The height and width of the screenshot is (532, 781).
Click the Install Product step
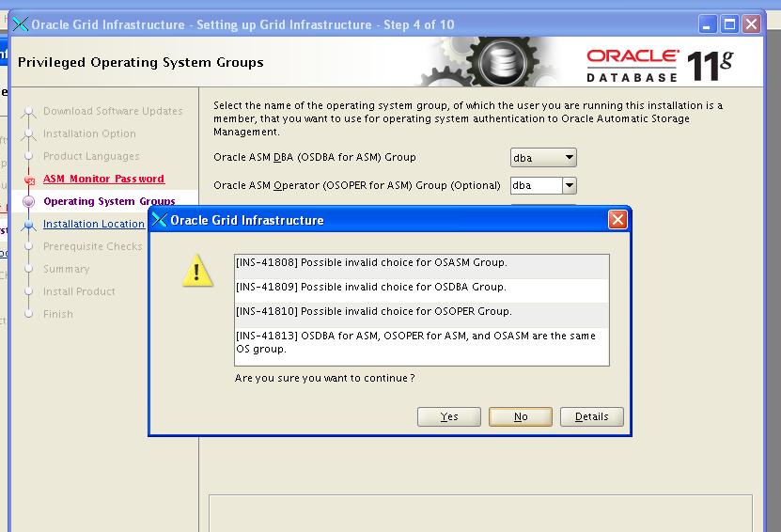79,291
